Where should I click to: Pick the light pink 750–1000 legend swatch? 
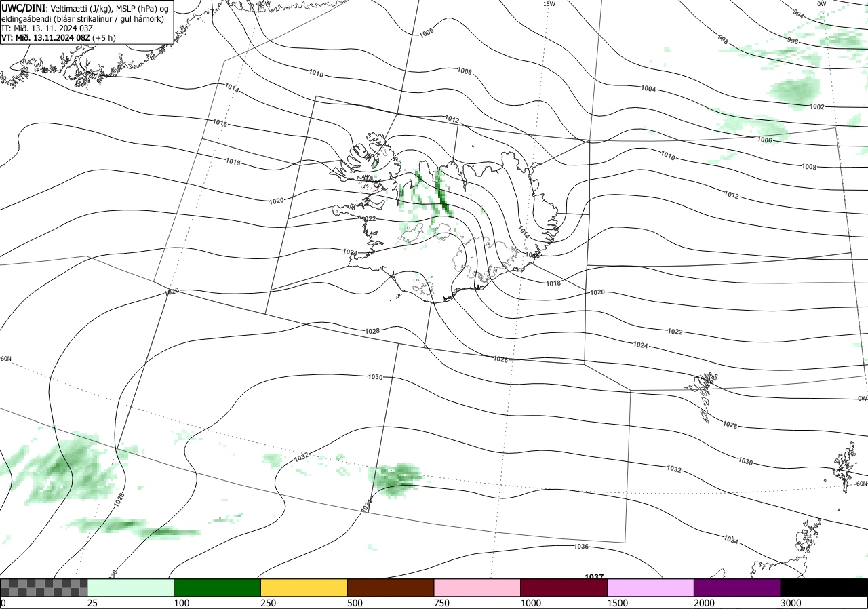(477, 587)
